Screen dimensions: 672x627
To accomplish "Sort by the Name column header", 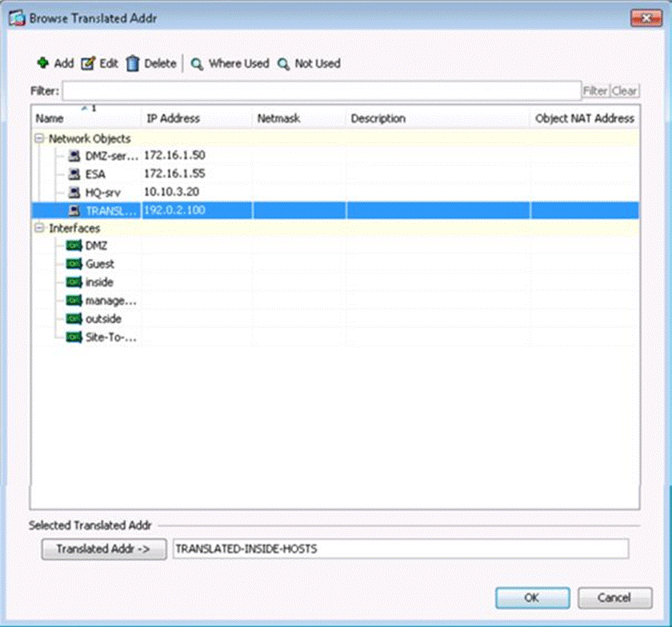I will pyautogui.click(x=86, y=118).
